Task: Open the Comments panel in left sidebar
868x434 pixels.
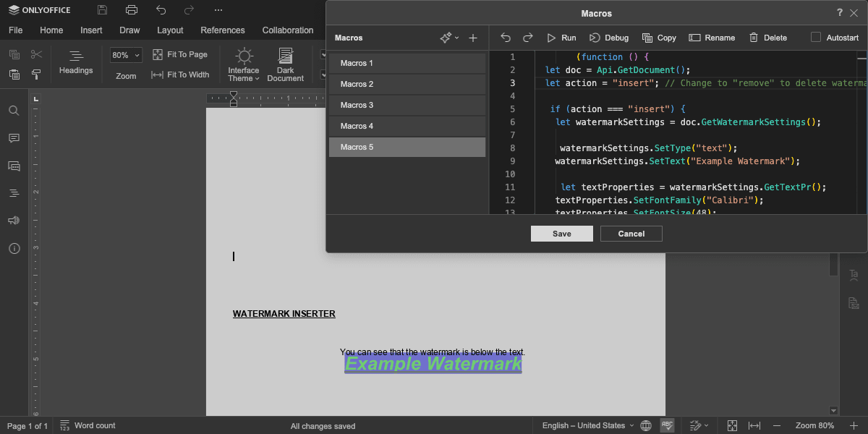Action: click(x=14, y=138)
